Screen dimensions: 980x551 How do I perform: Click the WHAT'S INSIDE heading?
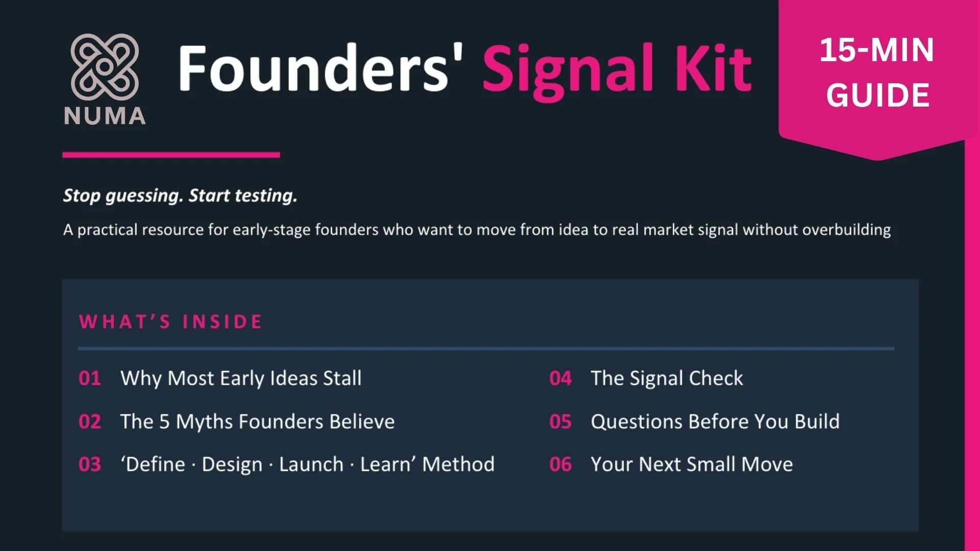[x=170, y=322]
